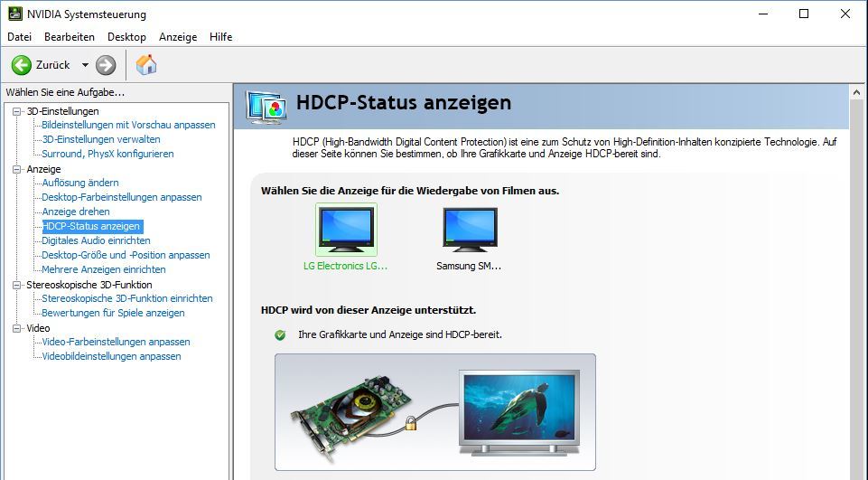Open the back history dropdown arrow

pyautogui.click(x=85, y=65)
